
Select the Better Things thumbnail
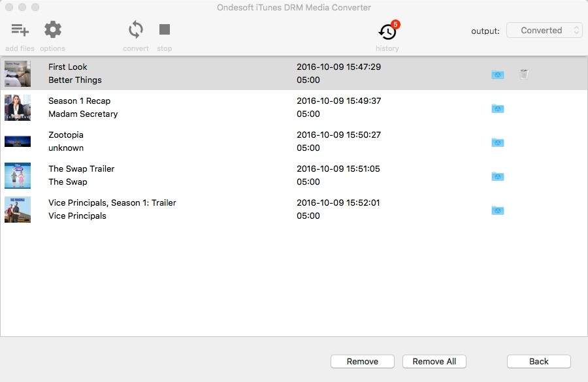(18, 74)
